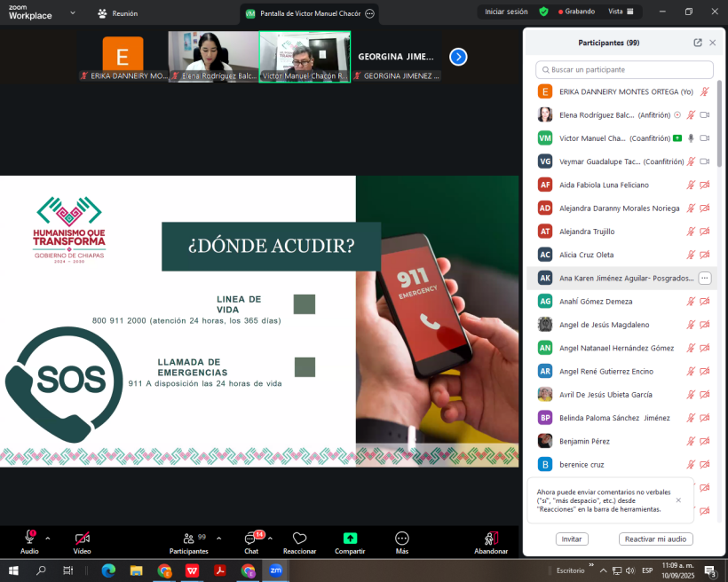The width and height of the screenshot is (728, 582).
Task: Show next video thumbnails with blue arrow
Action: click(458, 57)
